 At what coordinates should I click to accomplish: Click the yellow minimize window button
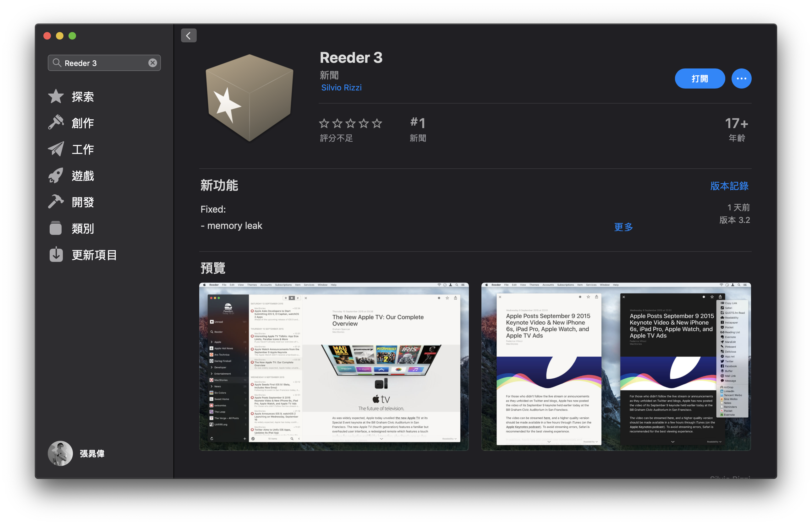(60, 36)
